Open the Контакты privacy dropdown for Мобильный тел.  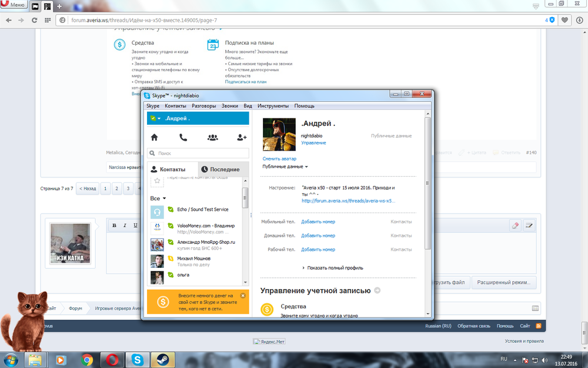point(401,221)
